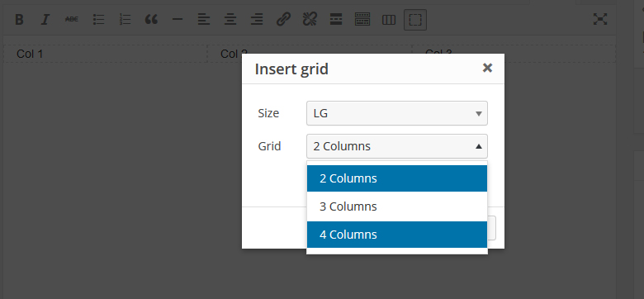The height and width of the screenshot is (299, 644).
Task: Click the columns grid toolbar icon
Action: 389,19
